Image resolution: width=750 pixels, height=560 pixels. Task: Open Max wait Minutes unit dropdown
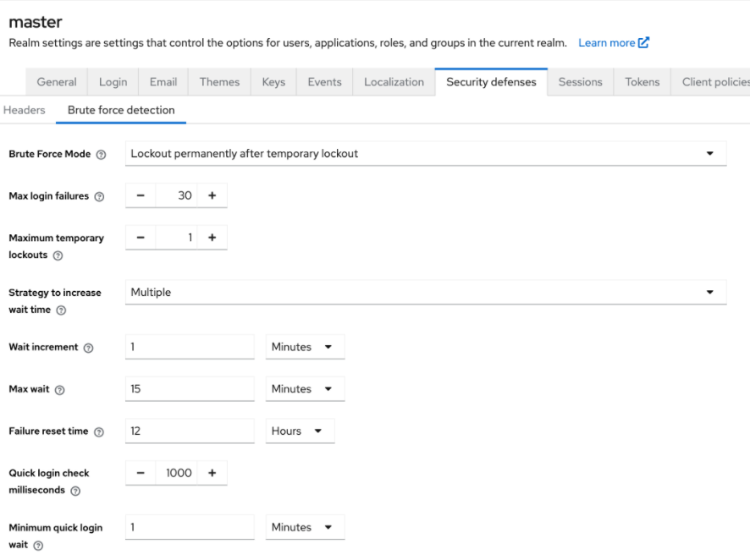click(x=304, y=389)
